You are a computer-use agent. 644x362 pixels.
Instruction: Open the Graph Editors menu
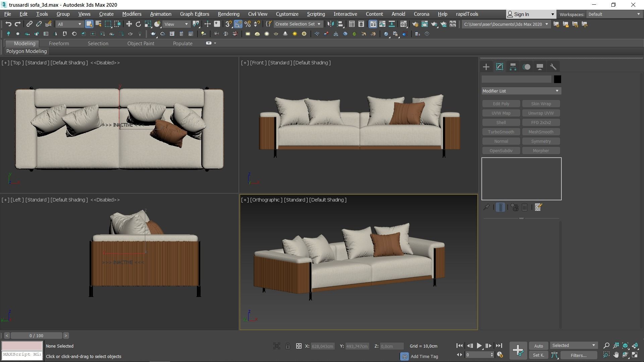pyautogui.click(x=194, y=14)
